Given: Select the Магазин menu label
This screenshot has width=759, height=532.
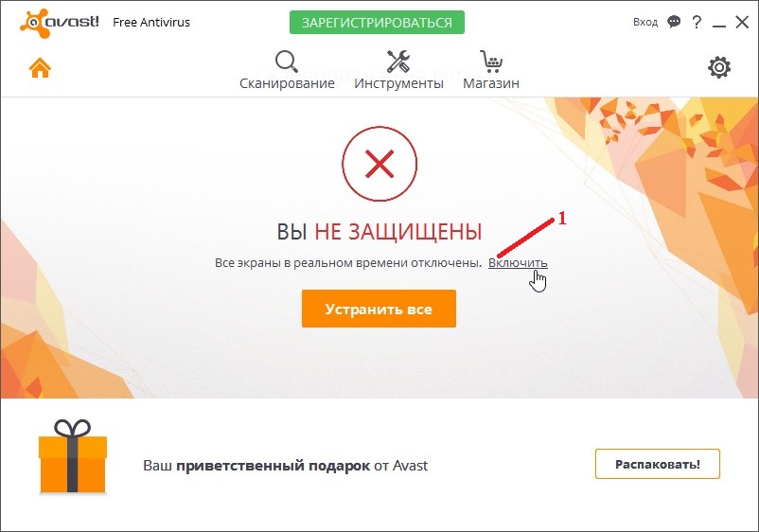Looking at the screenshot, I should tap(491, 83).
